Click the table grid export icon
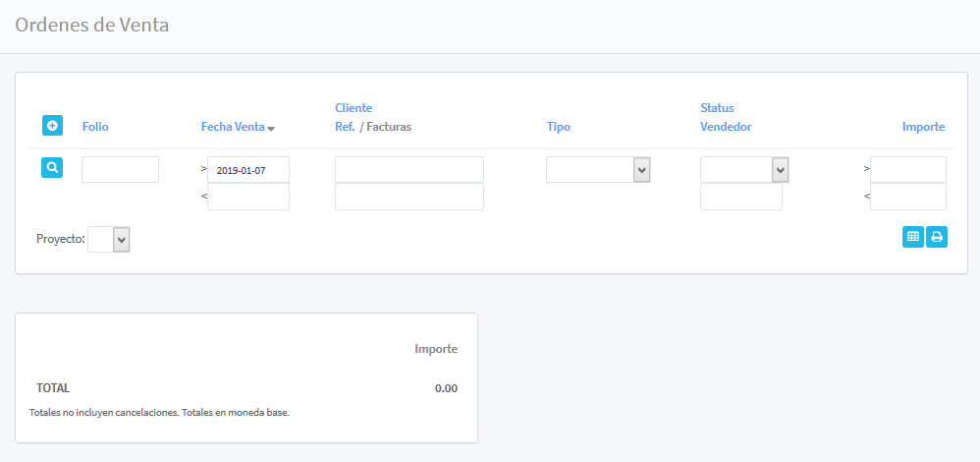This screenshot has height=462, width=980. tap(913, 237)
